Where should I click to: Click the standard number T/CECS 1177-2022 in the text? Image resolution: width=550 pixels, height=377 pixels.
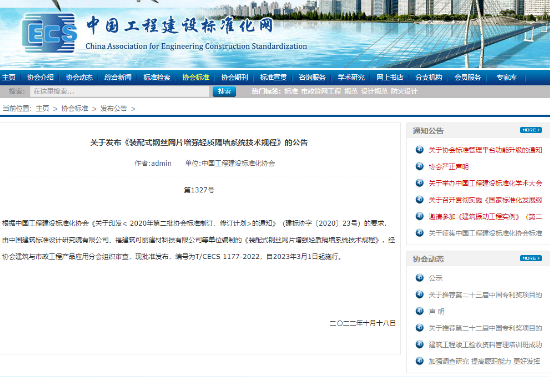pyautogui.click(x=228, y=256)
